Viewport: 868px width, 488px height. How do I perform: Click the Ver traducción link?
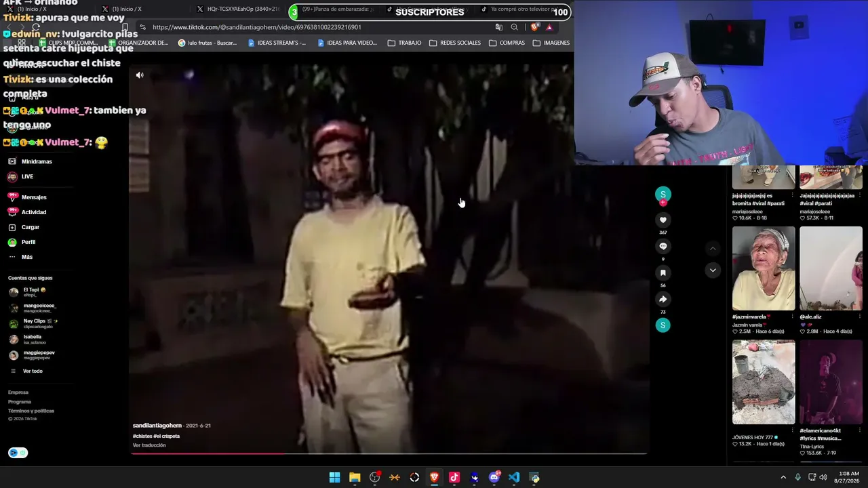[149, 445]
